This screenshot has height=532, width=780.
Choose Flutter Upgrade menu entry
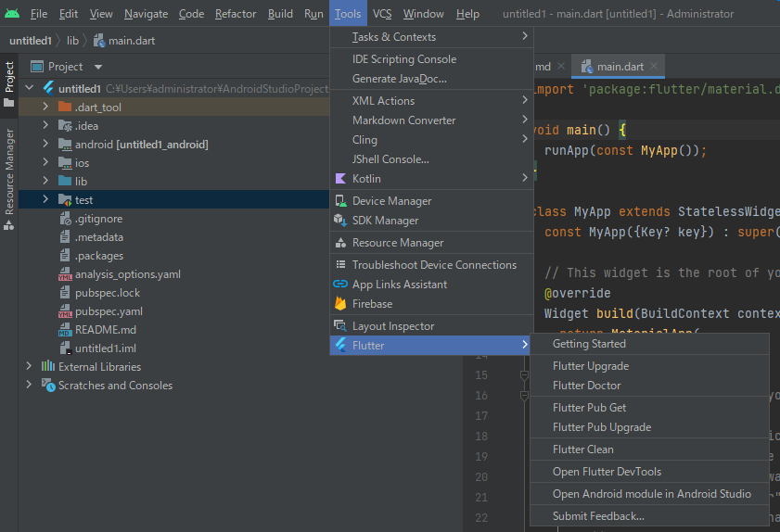[x=649, y=366]
